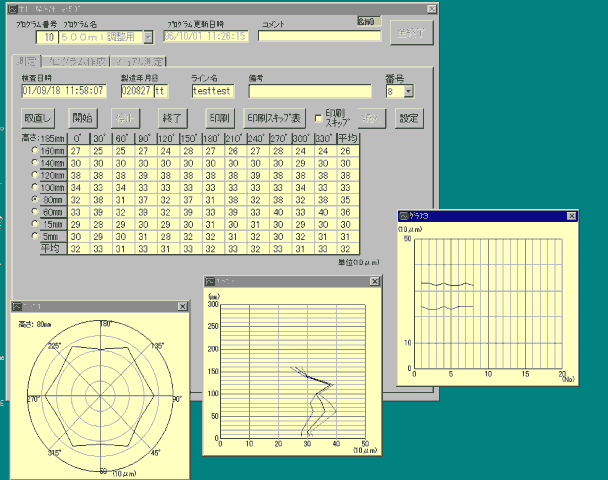Click the グラフ3 window's title bar icon

[x=404, y=216]
